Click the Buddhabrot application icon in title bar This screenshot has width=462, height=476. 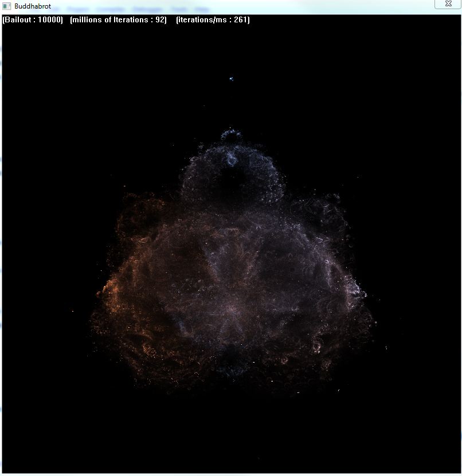[x=7, y=6]
